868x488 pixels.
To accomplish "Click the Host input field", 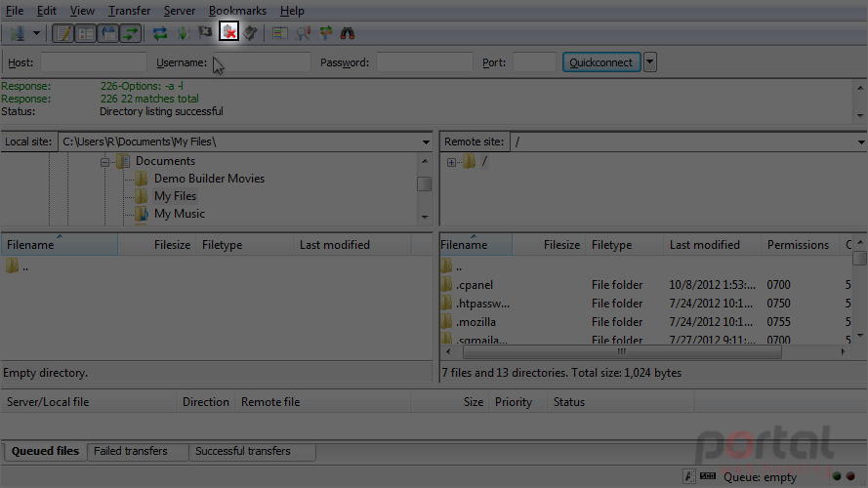I will pos(94,62).
